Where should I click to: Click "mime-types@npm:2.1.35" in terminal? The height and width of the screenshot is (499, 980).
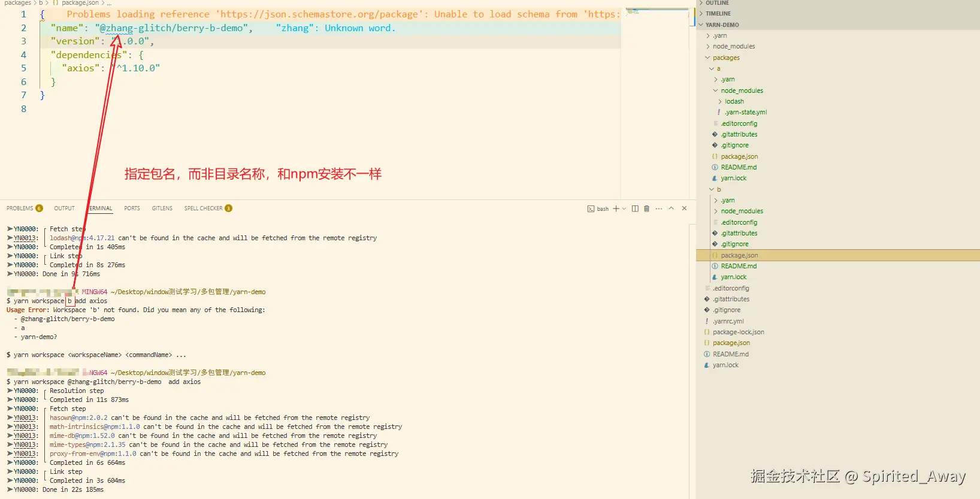pos(87,445)
